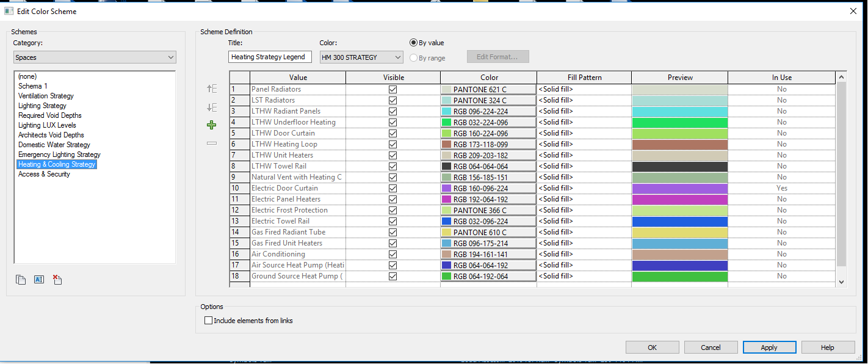Image resolution: width=868 pixels, height=364 pixels.
Task: Select the Ventilation Strategy scheme
Action: click(x=46, y=96)
